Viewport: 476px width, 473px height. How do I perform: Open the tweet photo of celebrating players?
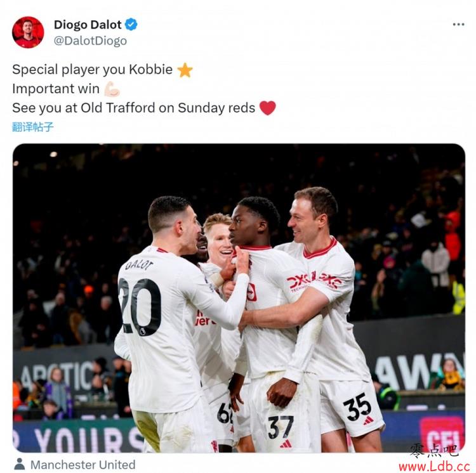point(239,298)
